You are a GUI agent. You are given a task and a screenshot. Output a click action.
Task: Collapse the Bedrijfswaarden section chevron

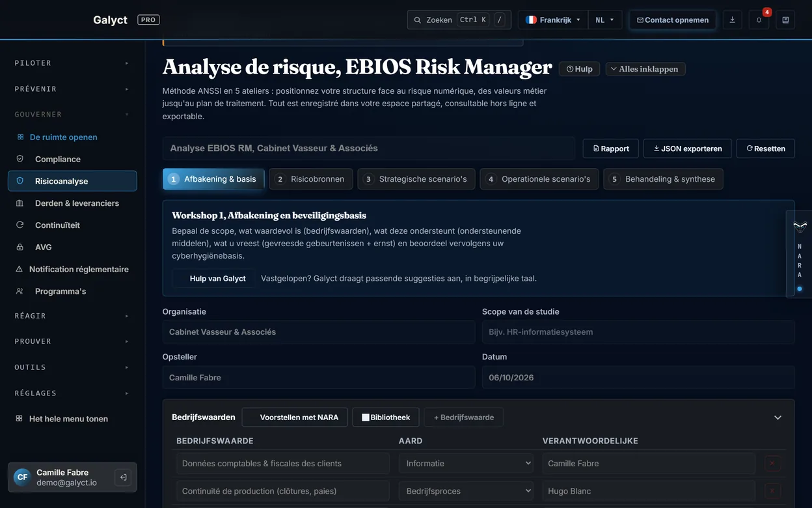(x=778, y=417)
